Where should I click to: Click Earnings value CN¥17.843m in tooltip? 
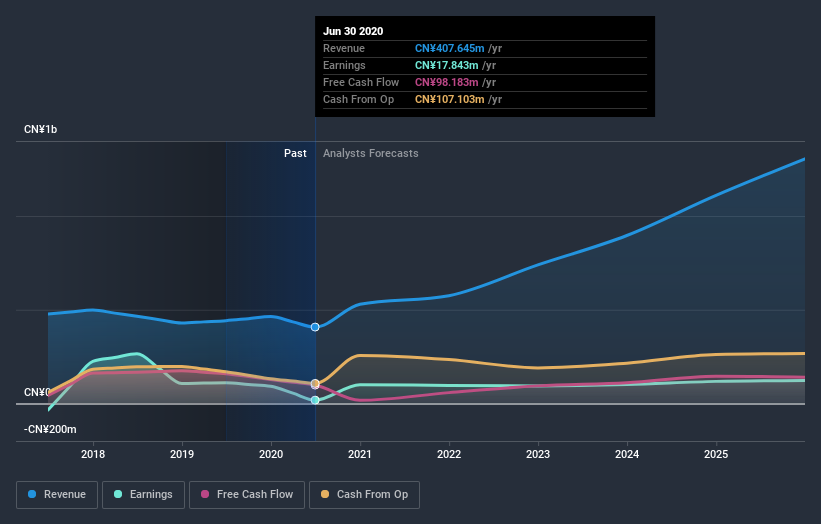(x=447, y=65)
